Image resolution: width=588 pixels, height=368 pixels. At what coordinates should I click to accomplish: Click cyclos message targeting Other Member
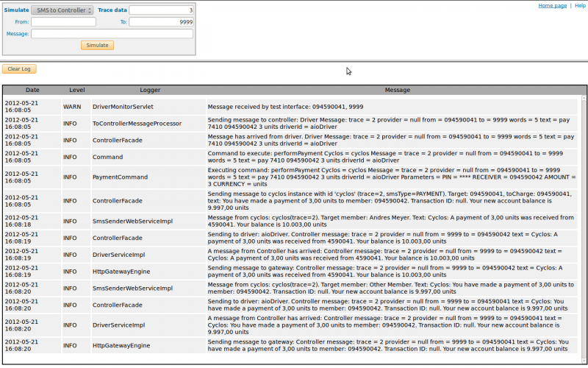click(391, 288)
